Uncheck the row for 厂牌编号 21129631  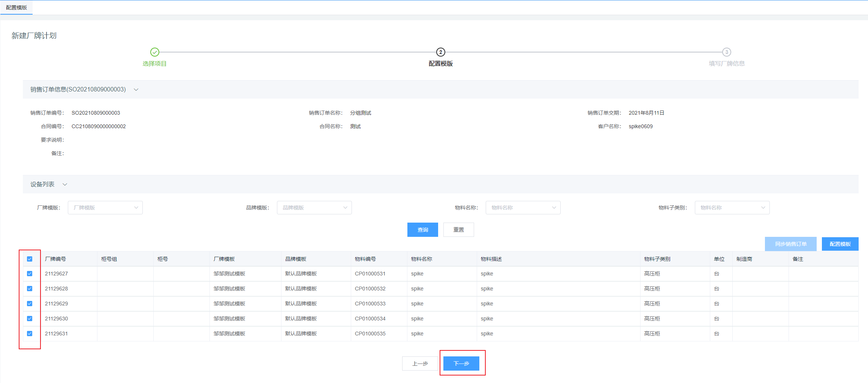click(30, 334)
